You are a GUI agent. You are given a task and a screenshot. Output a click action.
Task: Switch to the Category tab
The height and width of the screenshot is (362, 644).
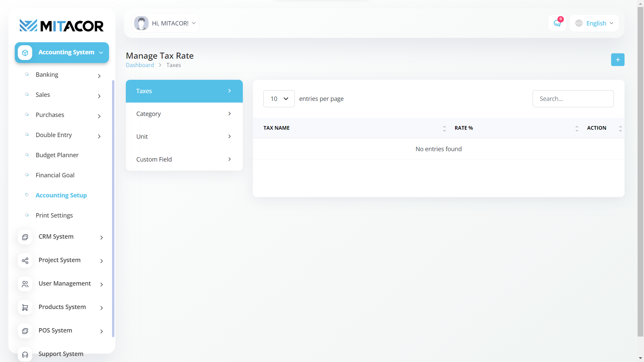[x=184, y=114]
